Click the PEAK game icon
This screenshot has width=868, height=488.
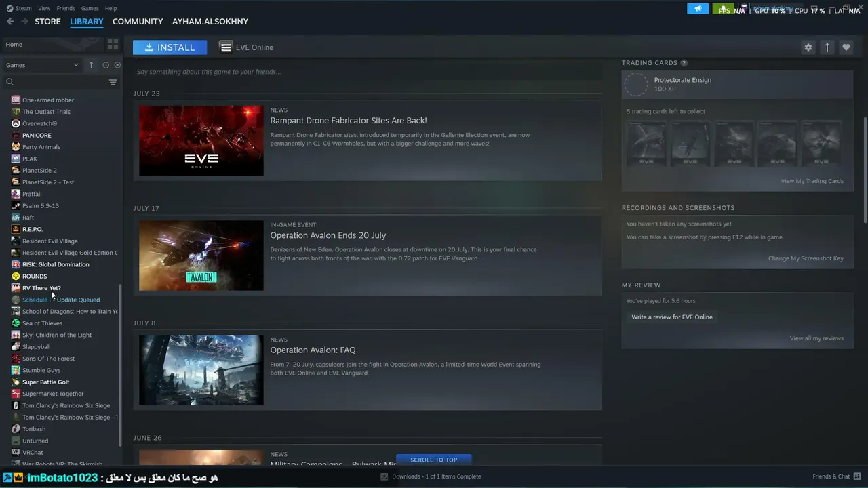tap(16, 159)
